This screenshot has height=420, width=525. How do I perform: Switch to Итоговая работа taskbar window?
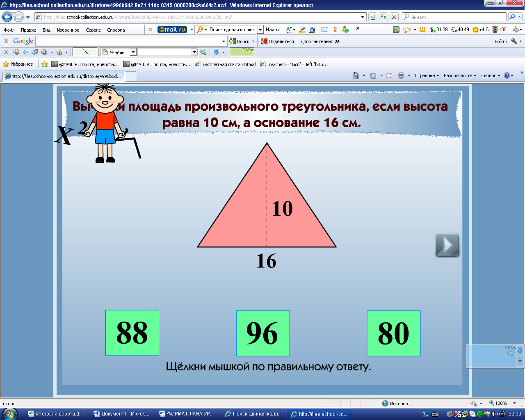[x=55, y=414]
